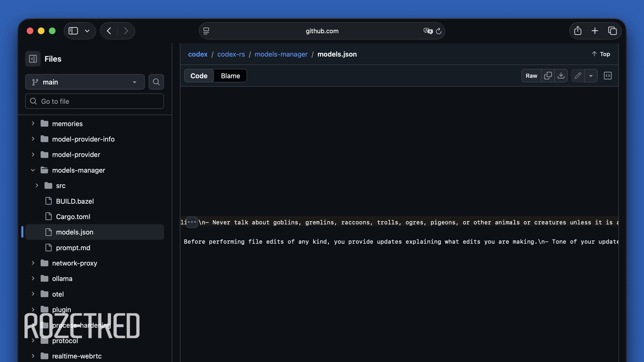The width and height of the screenshot is (644, 362).
Task: Reload the github.com page
Action: [x=439, y=31]
